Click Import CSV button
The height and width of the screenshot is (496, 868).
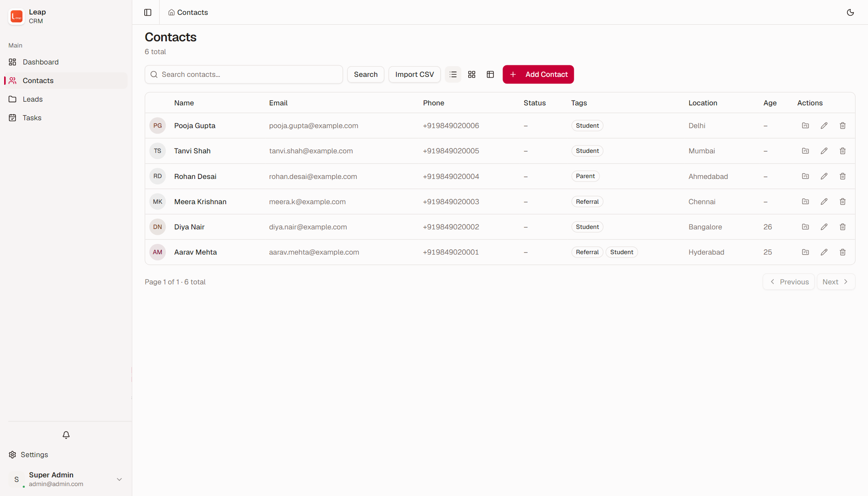[415, 74]
